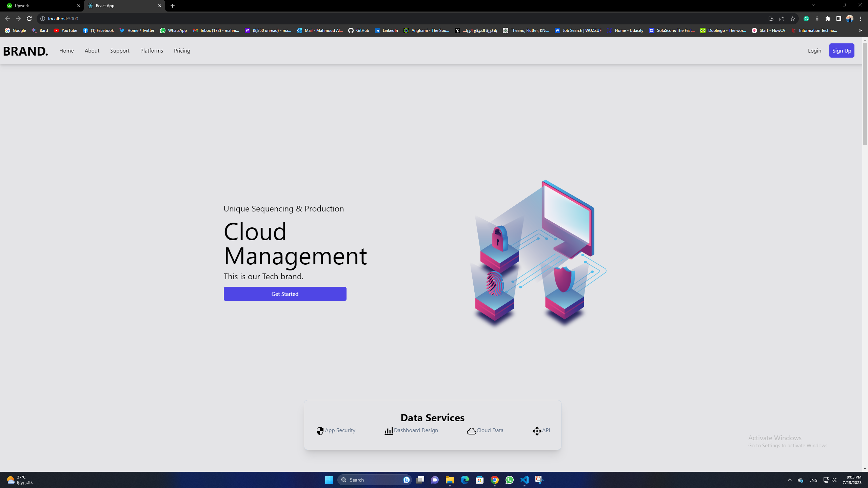Expand hidden bookmarks overflow chevron
The image size is (868, 488).
[x=860, y=30]
